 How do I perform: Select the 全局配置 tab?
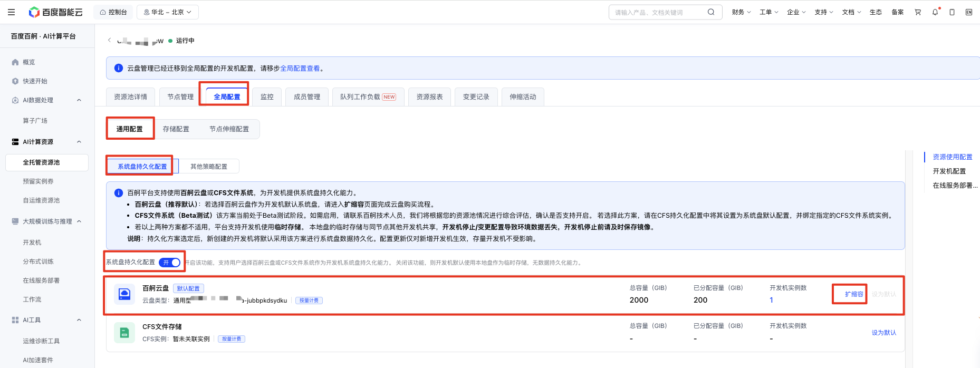[x=227, y=97]
